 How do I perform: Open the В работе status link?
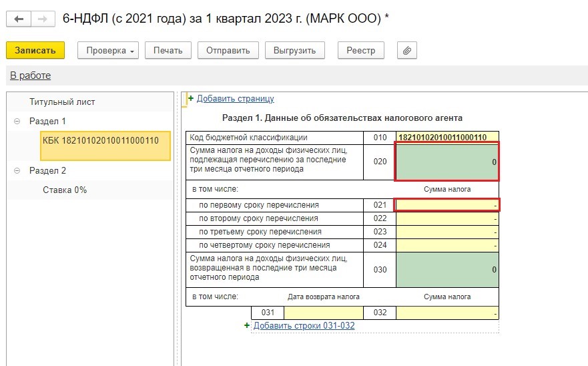tap(30, 75)
